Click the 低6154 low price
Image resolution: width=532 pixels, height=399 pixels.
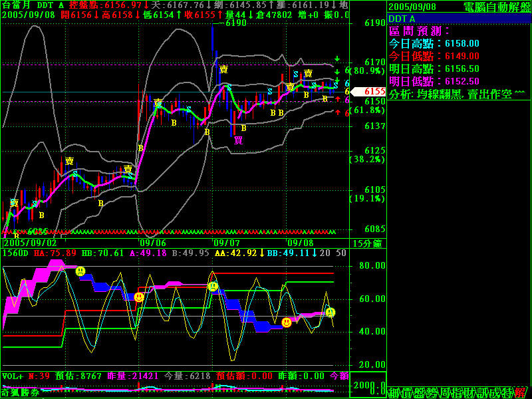pos(158,15)
